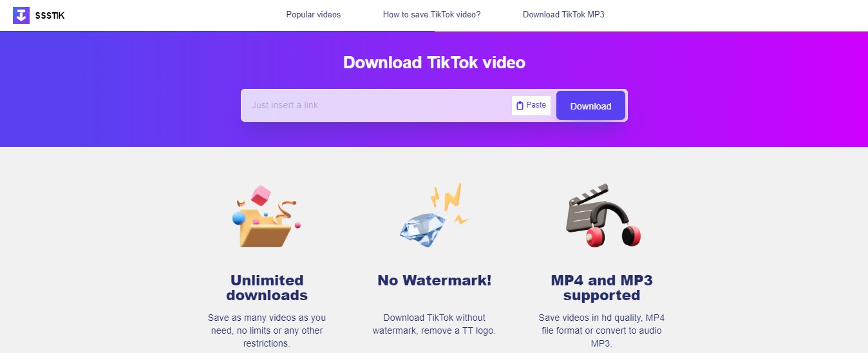Click the SSSTIK download arrow logo icon

tap(21, 15)
